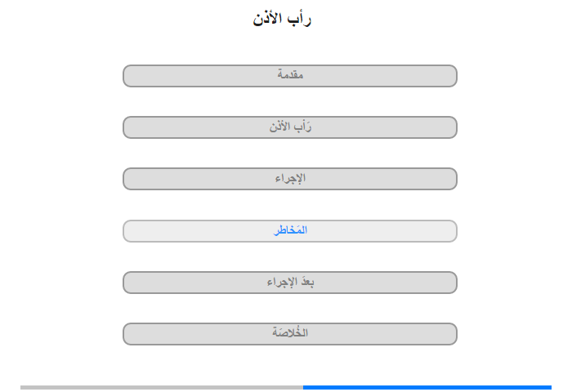Open the highlighted المَخاطر item
The width and height of the screenshot is (572, 392).
tap(289, 231)
